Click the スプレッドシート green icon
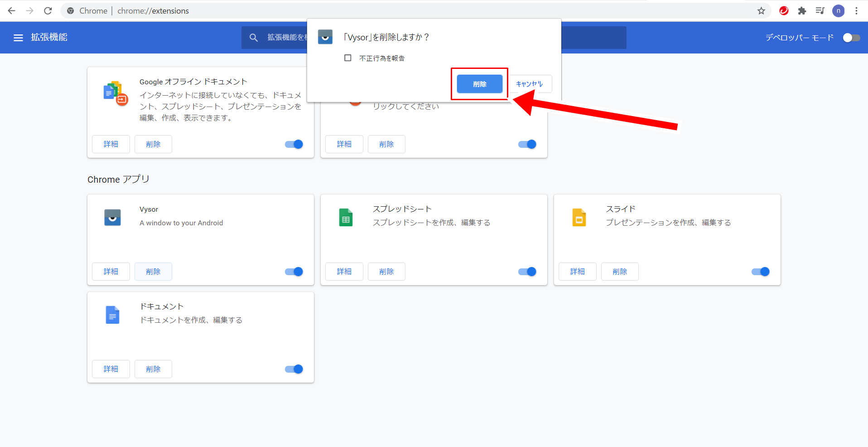The image size is (868, 447). pos(346,218)
